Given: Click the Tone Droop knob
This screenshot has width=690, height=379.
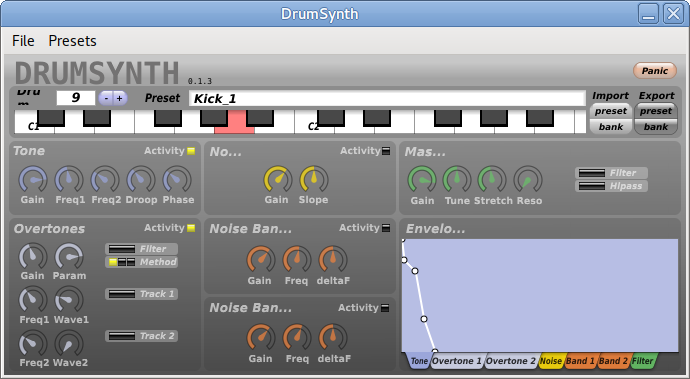Looking at the screenshot, I should pos(141,180).
